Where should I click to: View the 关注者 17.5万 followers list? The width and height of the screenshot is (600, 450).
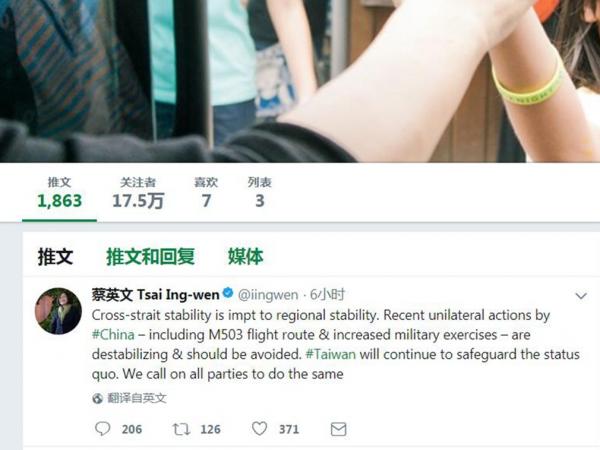pyautogui.click(x=138, y=193)
